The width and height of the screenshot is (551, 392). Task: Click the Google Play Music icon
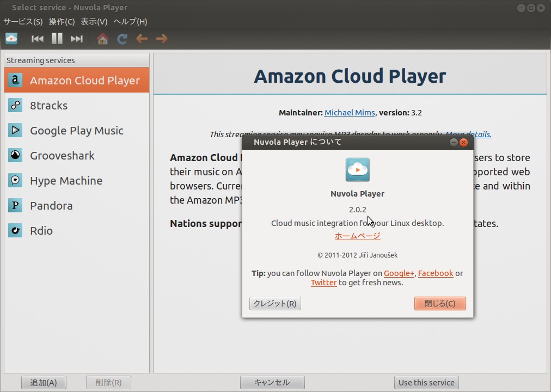[15, 130]
